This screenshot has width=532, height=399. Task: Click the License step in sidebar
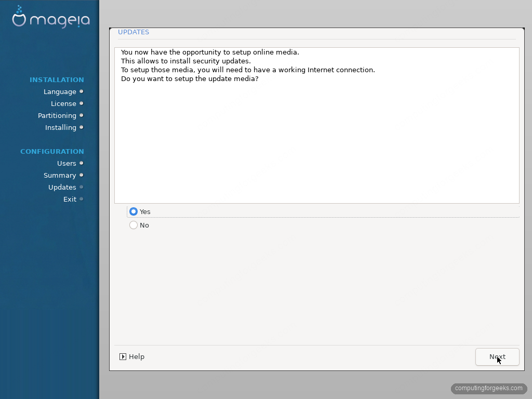pos(63,103)
